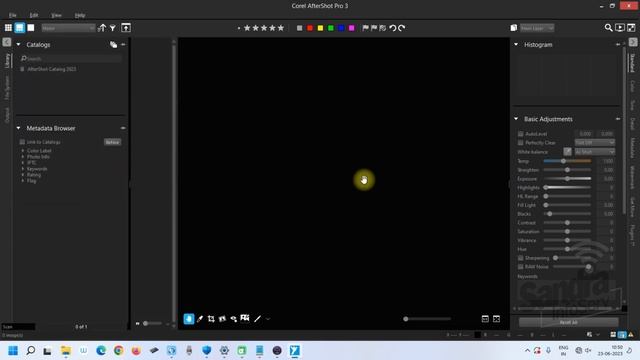The image size is (640, 360).
Task: Collapse the Basic Adjustments panel triangle
Action: tap(516, 119)
